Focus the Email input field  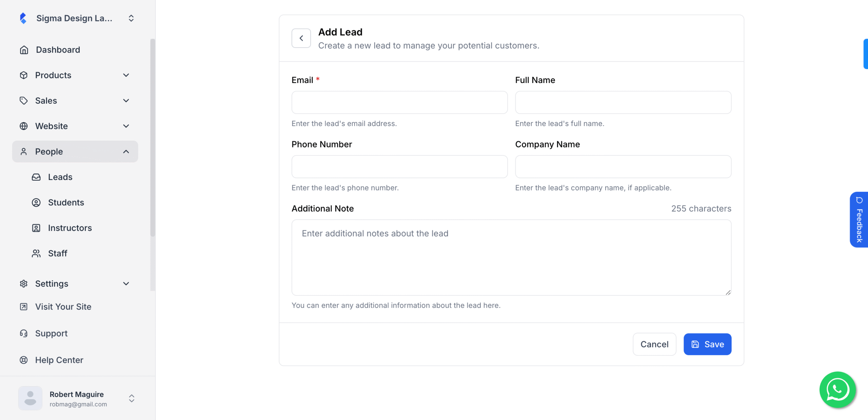point(399,102)
